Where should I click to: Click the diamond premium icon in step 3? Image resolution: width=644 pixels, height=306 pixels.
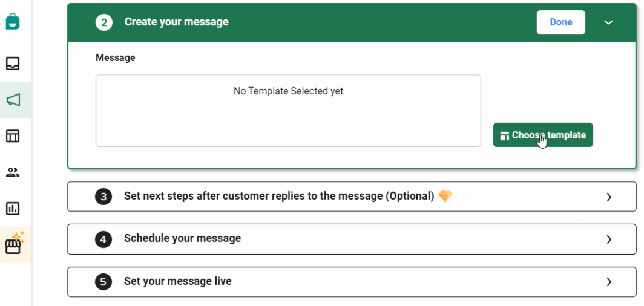coord(445,196)
